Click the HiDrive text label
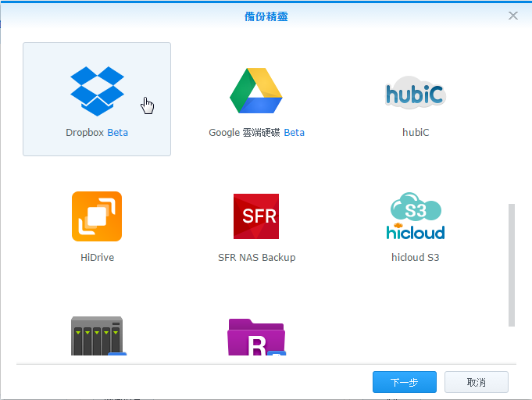 click(x=97, y=258)
